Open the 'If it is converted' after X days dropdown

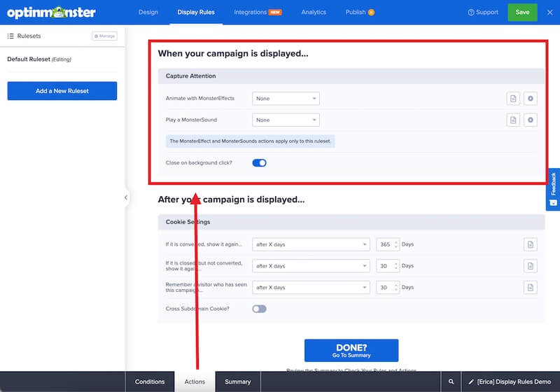[311, 245]
